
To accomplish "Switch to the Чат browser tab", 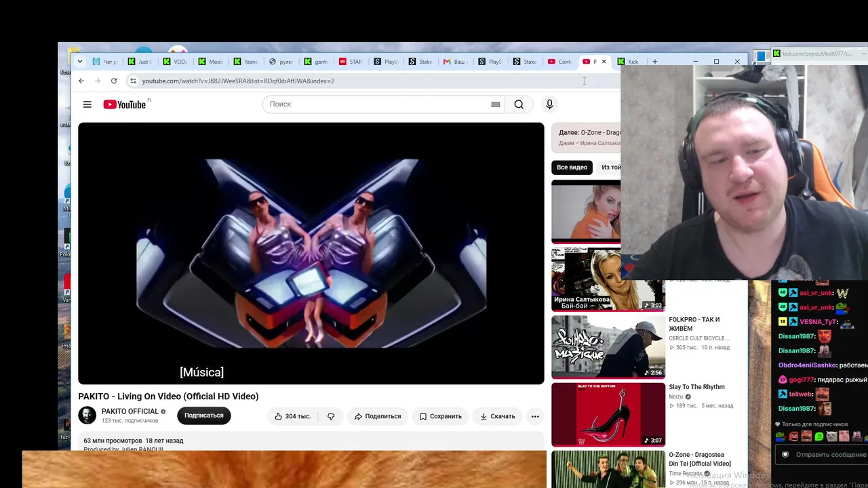I will click(x=105, y=62).
